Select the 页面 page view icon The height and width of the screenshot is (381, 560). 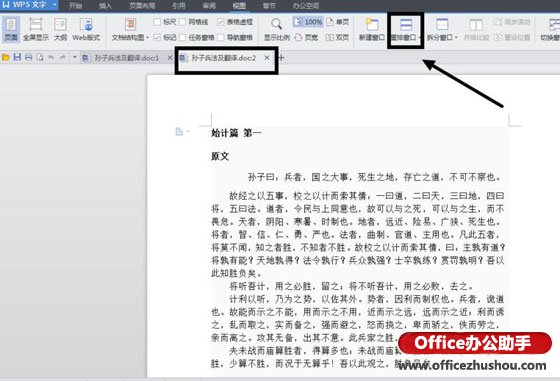(x=11, y=29)
